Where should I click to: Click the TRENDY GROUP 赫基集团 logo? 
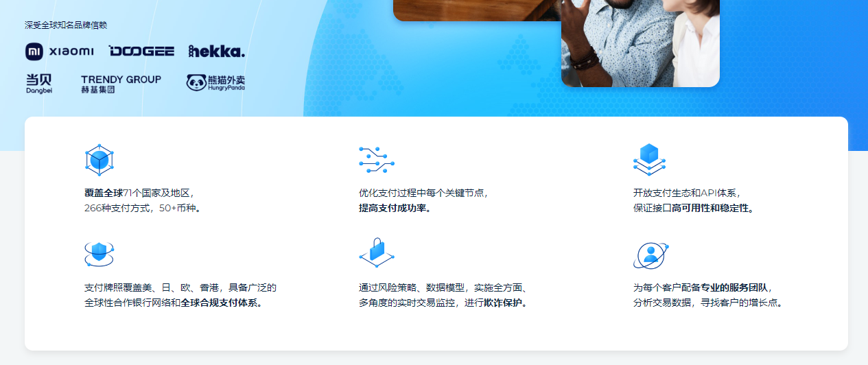point(121,84)
